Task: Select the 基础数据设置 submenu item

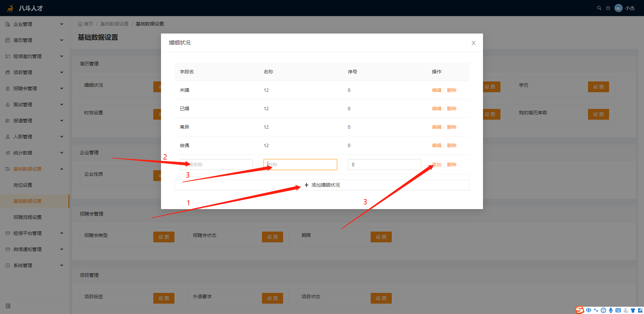Action: tap(35, 201)
